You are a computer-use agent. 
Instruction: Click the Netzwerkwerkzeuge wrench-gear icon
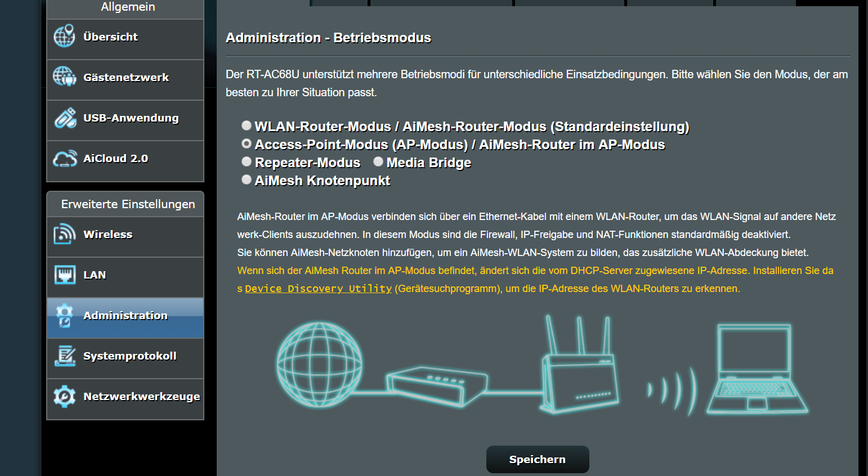click(65, 397)
